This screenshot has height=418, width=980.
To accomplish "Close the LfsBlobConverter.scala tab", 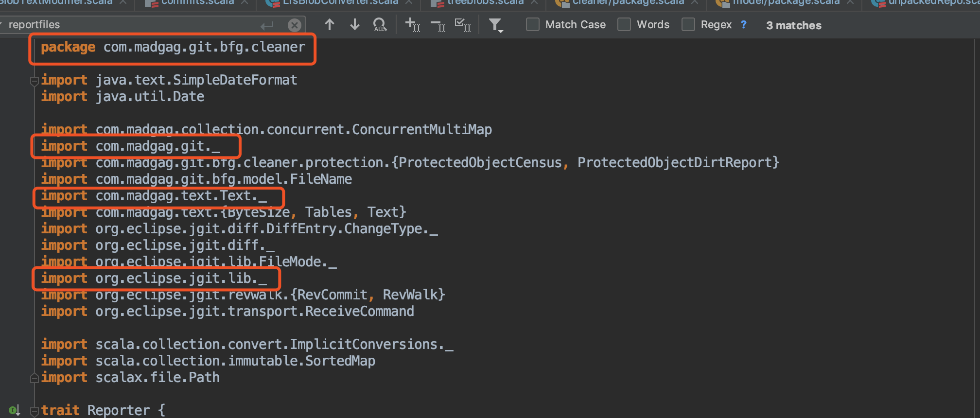I will [x=409, y=2].
